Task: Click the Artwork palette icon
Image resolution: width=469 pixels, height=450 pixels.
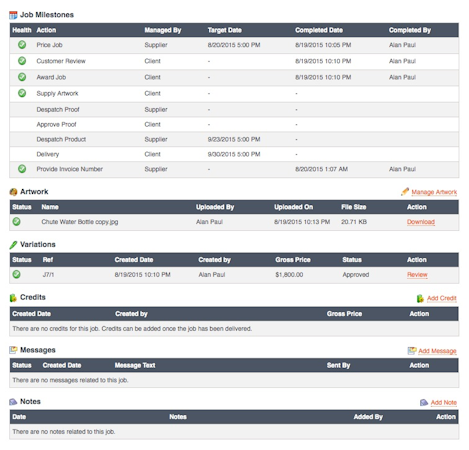Action: 13,192
